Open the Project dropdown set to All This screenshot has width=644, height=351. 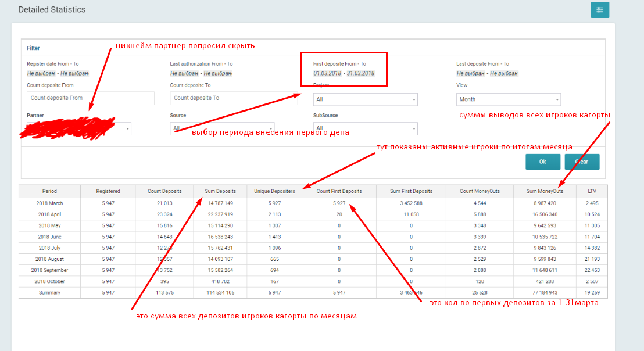pos(365,99)
